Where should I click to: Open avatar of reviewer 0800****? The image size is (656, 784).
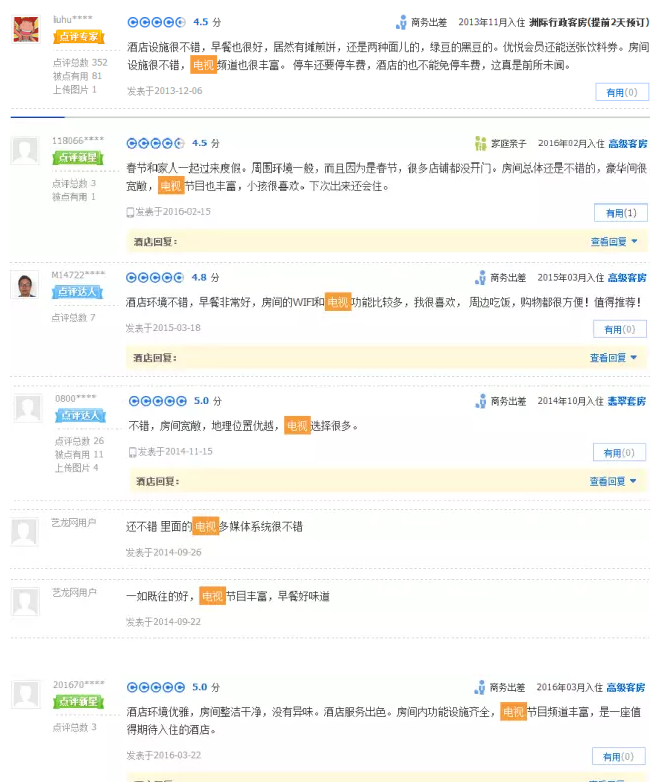(x=28, y=408)
